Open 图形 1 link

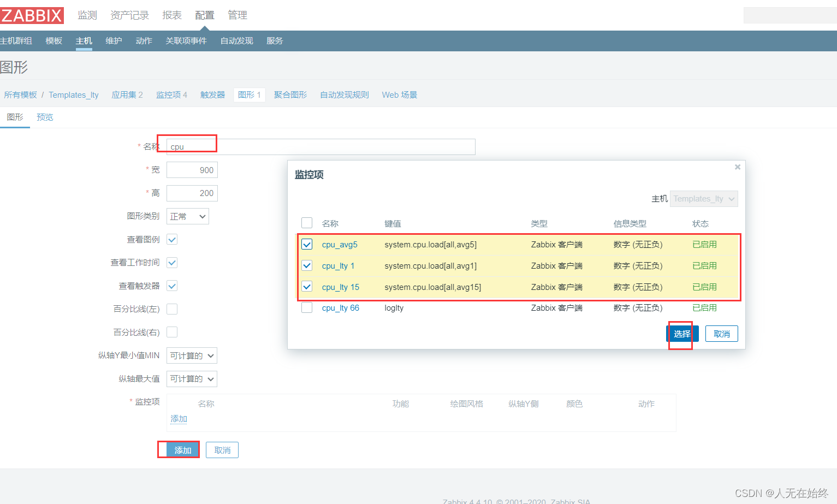pyautogui.click(x=250, y=95)
